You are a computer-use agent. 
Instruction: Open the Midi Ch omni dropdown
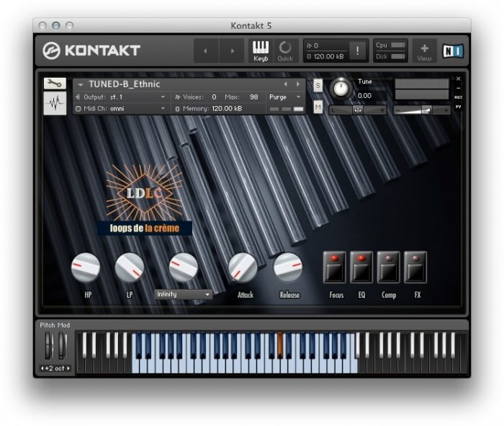pyautogui.click(x=121, y=109)
